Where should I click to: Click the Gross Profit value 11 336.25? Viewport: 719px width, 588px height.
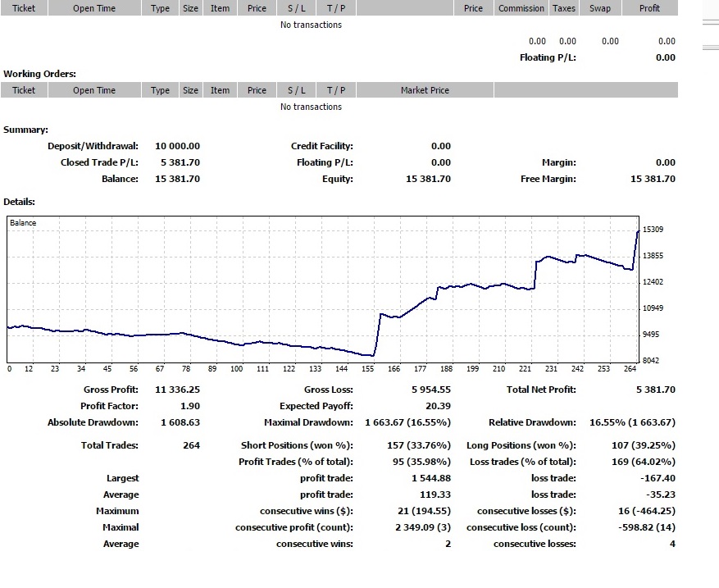(177, 390)
